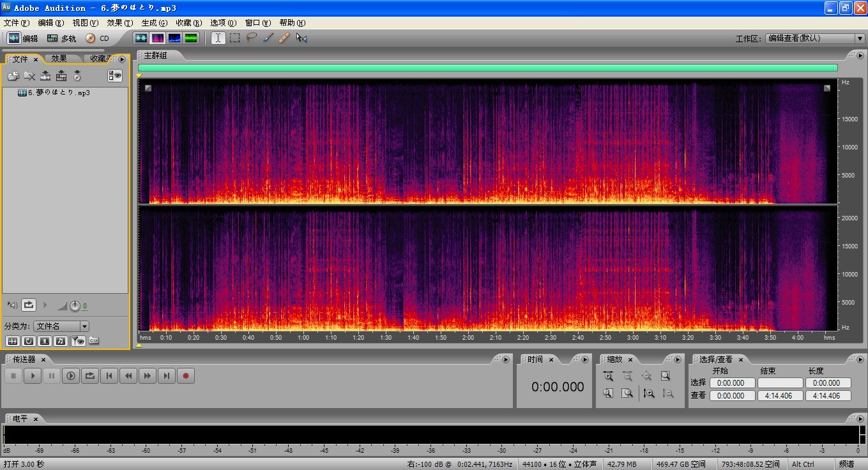
Task: Toggle the loop play button in Files panel
Action: 28,305
